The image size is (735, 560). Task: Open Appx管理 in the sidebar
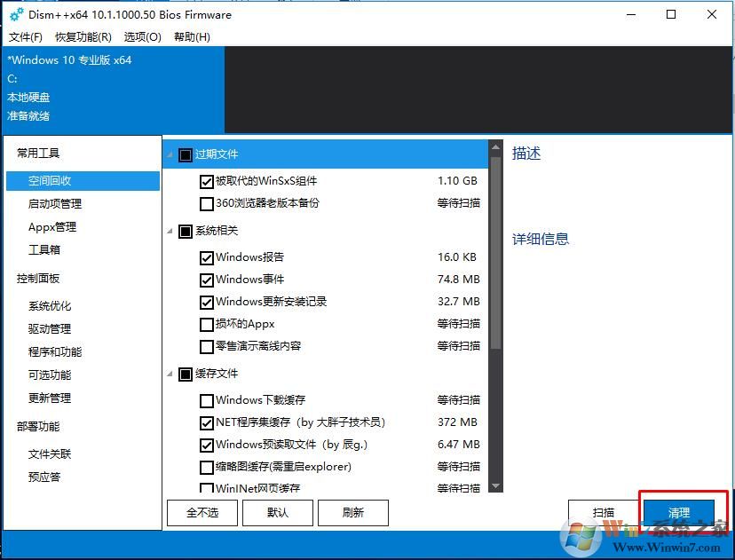tap(52, 227)
